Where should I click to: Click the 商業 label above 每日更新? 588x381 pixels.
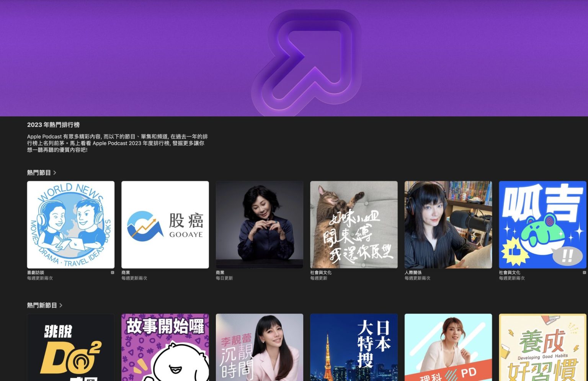(x=220, y=273)
